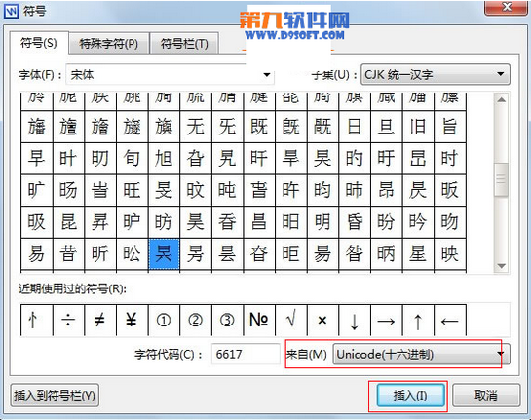Select the 明 character in grid
This screenshot has width=531, height=420.
coord(322,222)
